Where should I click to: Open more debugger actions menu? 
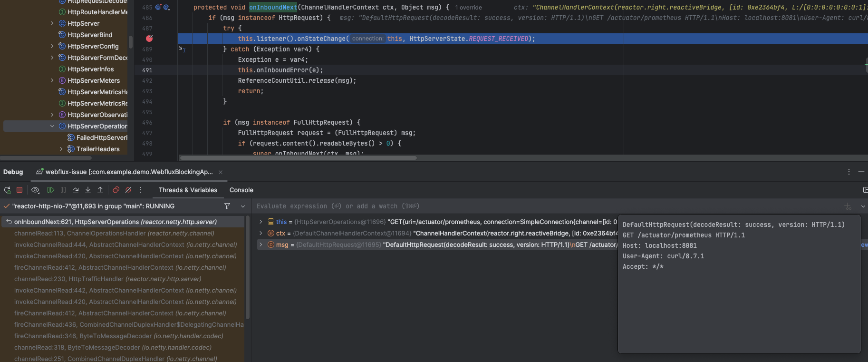click(x=141, y=190)
